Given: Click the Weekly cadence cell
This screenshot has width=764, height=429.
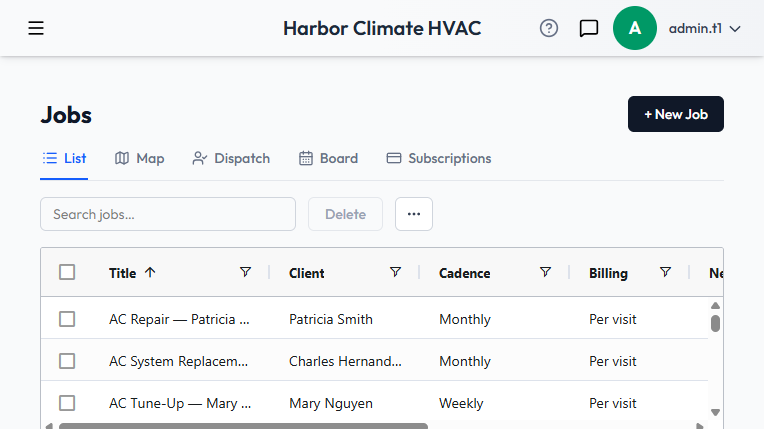Looking at the screenshot, I should pyautogui.click(x=461, y=404).
